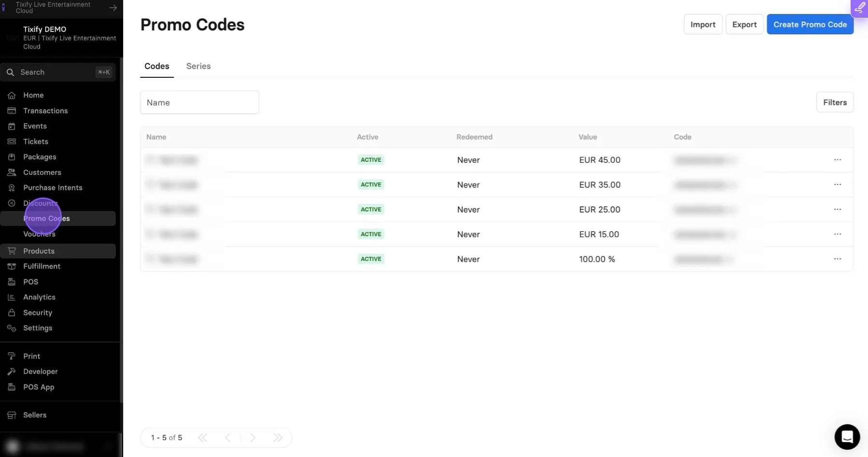The width and height of the screenshot is (868, 457).
Task: Open the chat support bubble
Action: click(x=847, y=437)
